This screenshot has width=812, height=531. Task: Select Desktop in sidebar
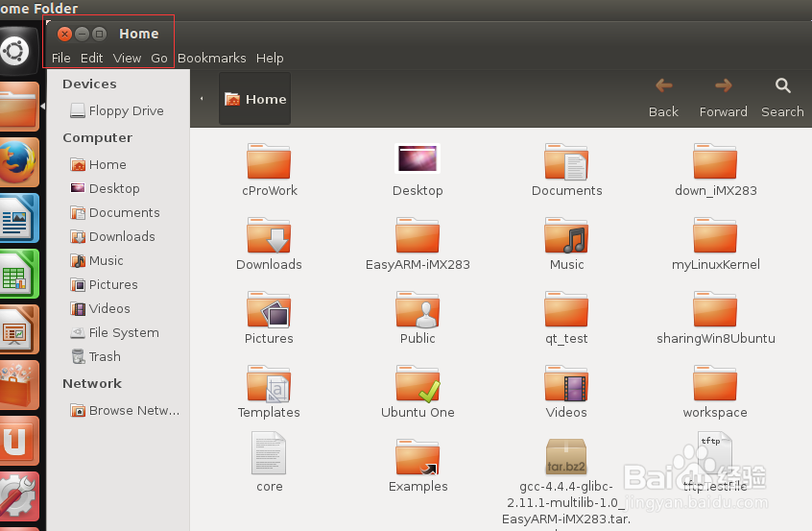point(106,188)
